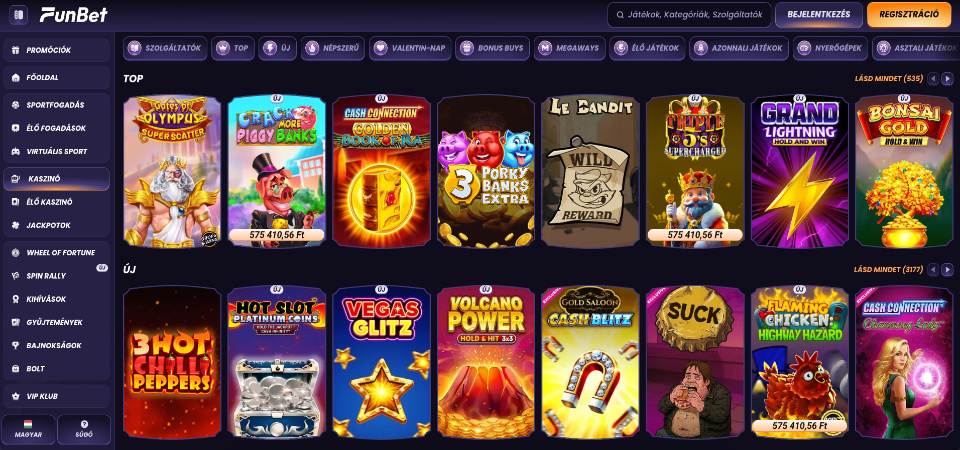Open the Magyar language selector
This screenshot has height=450, width=960.
pyautogui.click(x=29, y=429)
